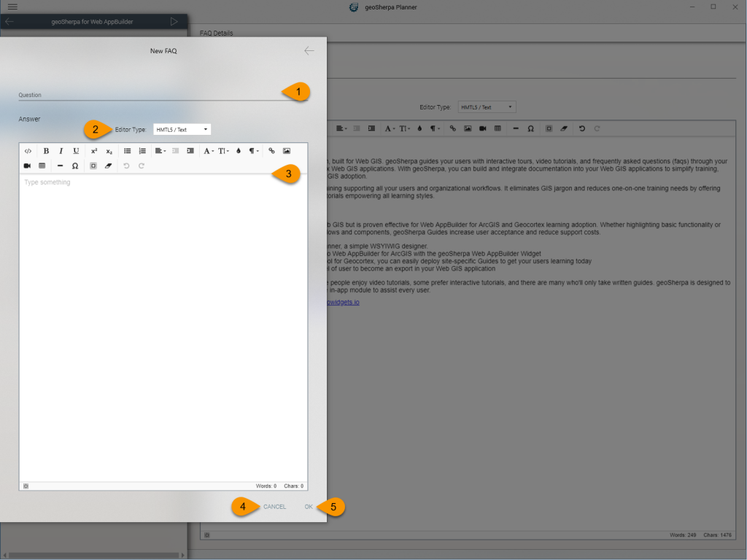Open font size dropdown in the FAQ Details toolbar
The image size is (747, 560).
(x=405, y=128)
